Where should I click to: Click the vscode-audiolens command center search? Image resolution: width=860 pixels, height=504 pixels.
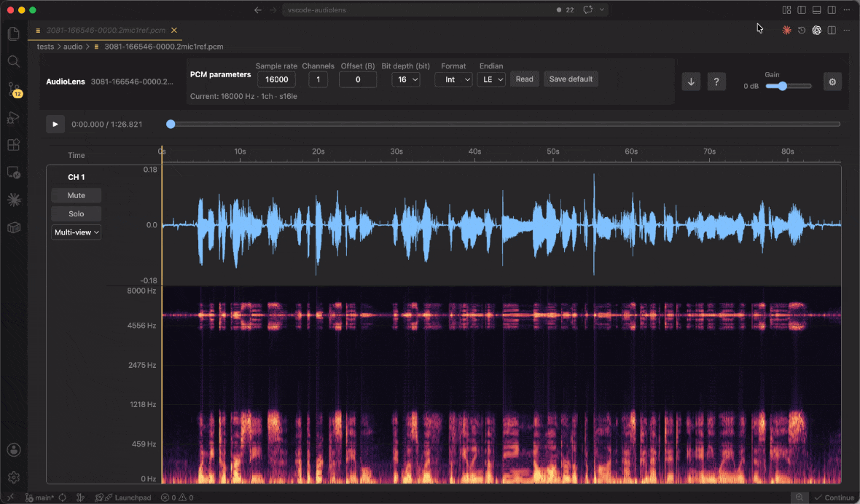445,10
